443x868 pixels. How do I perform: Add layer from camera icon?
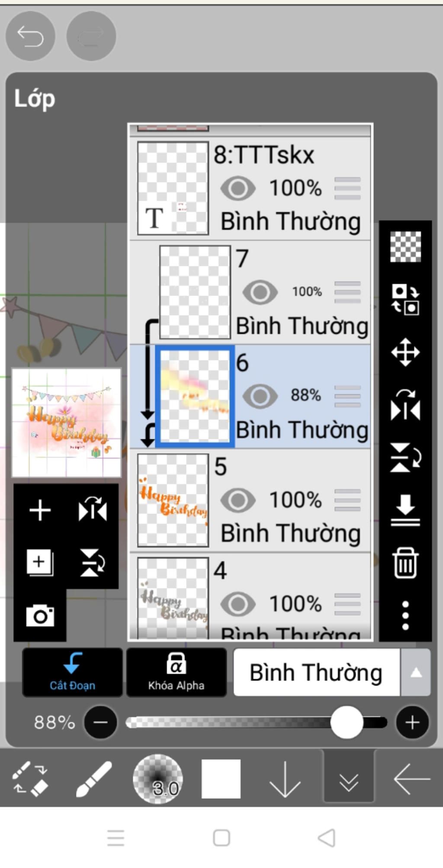tap(40, 615)
